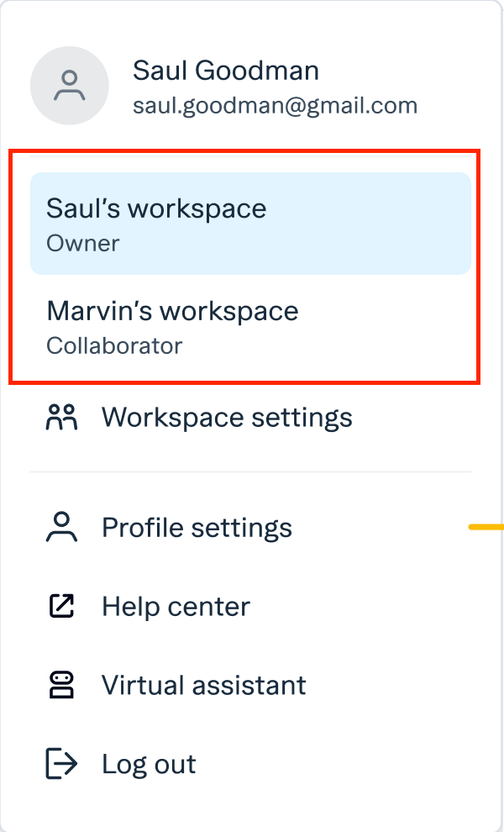Click the Virtual assistant robot icon
Viewport: 504px width, 832px height.
61,685
